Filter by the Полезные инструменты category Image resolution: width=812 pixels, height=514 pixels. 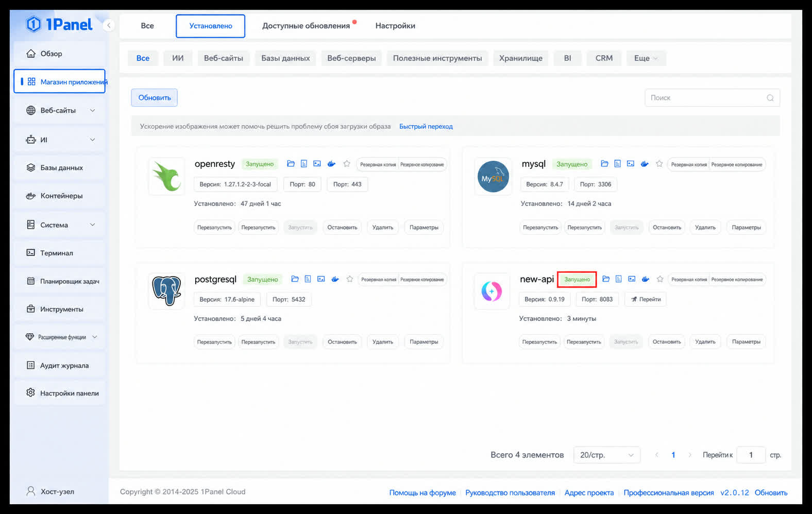[437, 58]
